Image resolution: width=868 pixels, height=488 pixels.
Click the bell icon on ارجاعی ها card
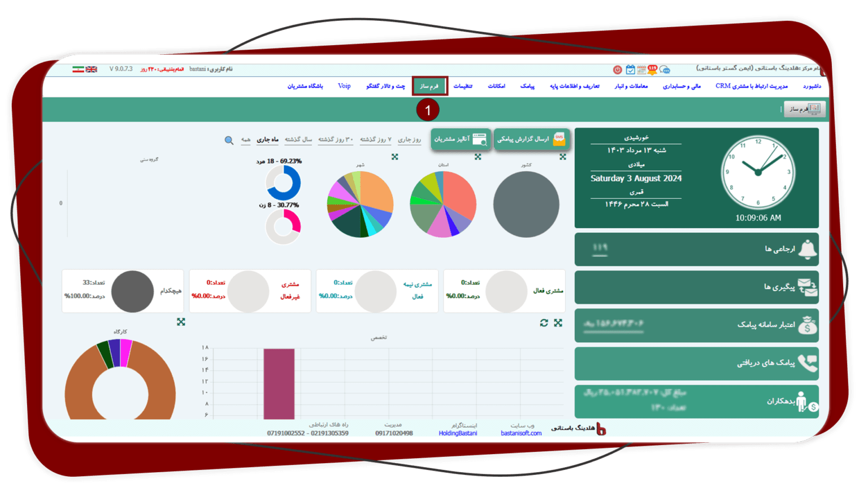point(808,249)
